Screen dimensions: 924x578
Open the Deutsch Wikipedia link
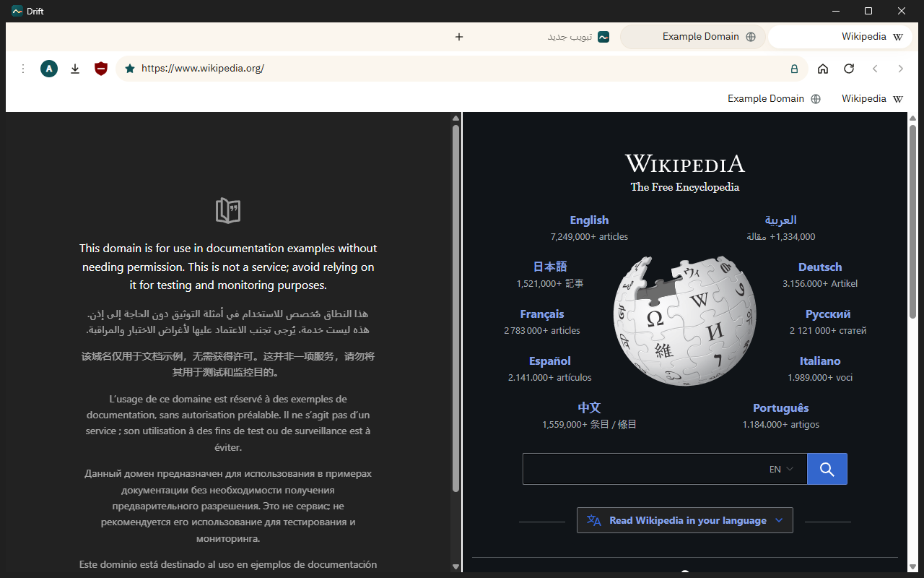(820, 267)
